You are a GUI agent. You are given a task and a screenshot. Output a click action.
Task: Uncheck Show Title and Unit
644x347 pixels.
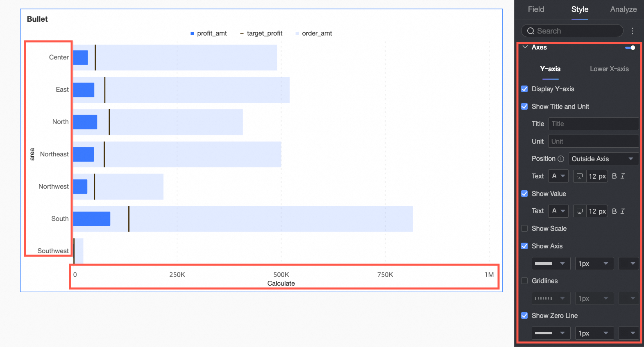point(524,106)
